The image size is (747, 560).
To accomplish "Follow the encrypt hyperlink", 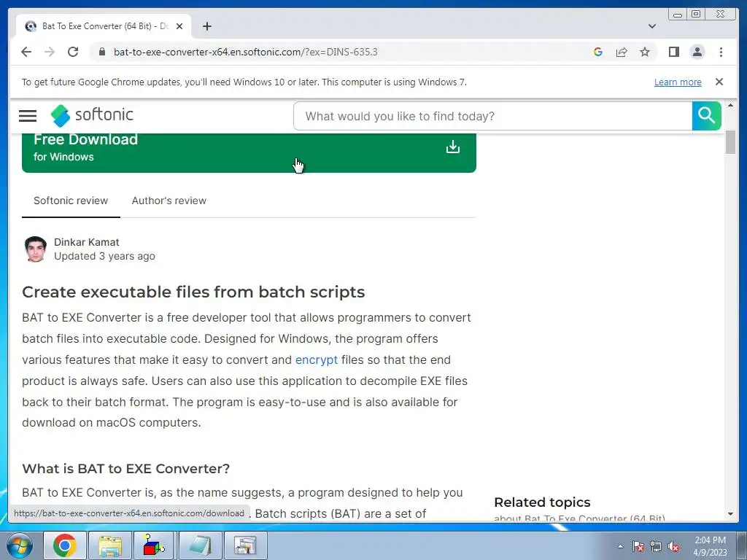I will coord(317,359).
